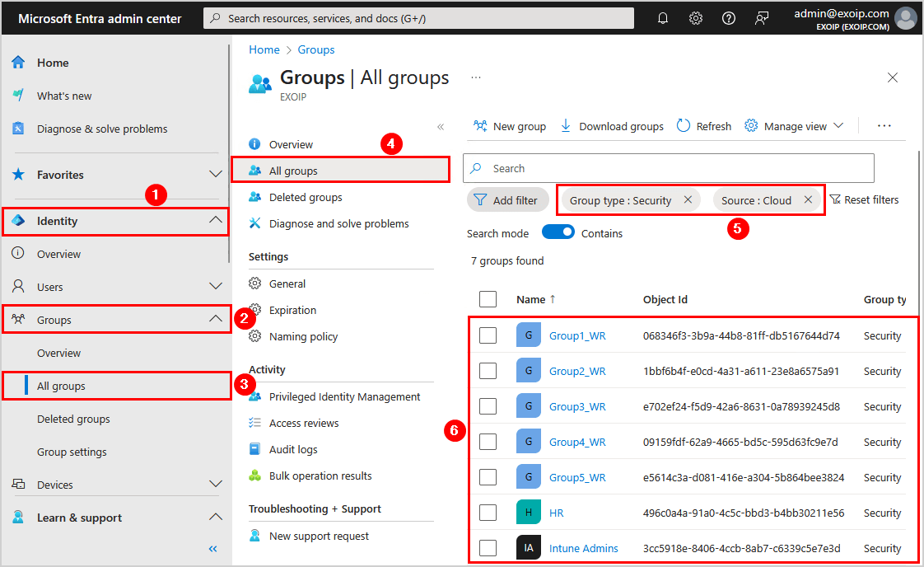Screen dimensions: 924x567
Task: Remove the Source : Cloud filter
Action: coord(808,200)
